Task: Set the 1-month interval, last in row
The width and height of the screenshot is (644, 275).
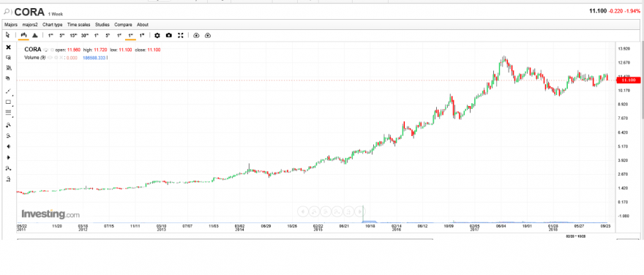Action: (x=142, y=35)
